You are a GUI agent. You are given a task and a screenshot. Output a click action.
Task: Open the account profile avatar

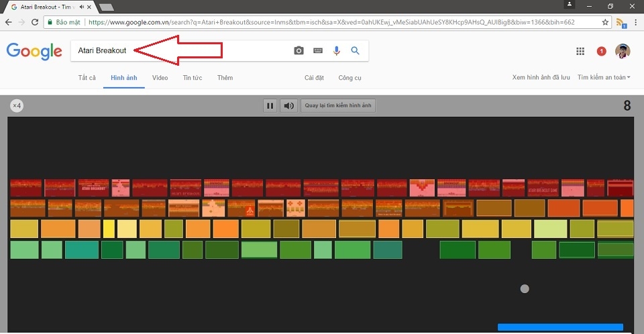tap(623, 52)
